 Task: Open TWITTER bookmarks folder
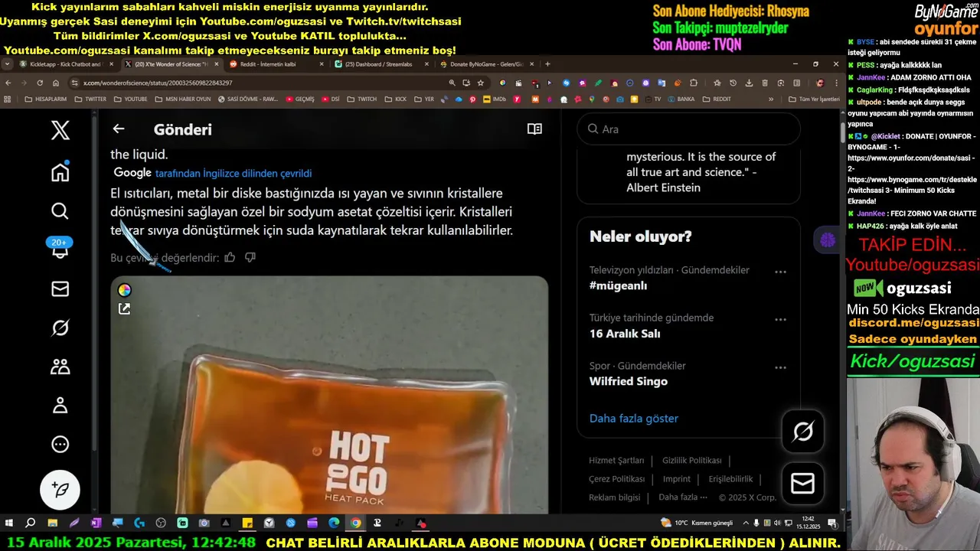point(89,99)
